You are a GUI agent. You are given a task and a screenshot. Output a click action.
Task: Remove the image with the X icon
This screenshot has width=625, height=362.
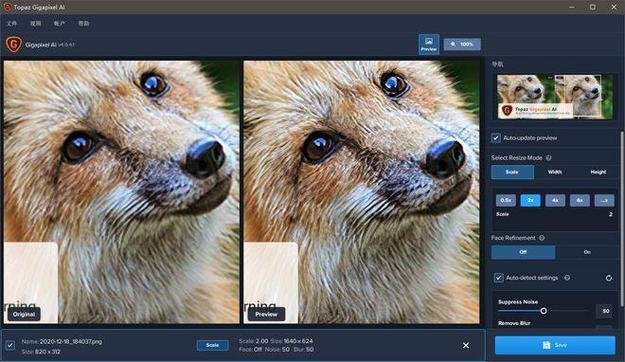point(466,345)
